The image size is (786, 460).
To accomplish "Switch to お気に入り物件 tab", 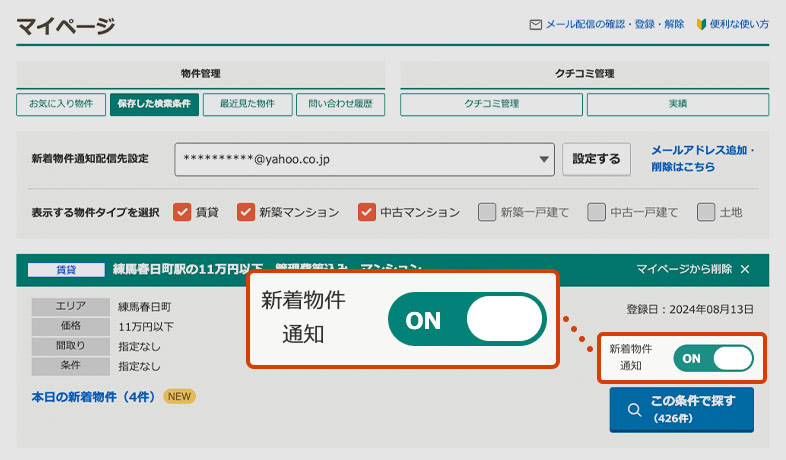I will pyautogui.click(x=61, y=104).
